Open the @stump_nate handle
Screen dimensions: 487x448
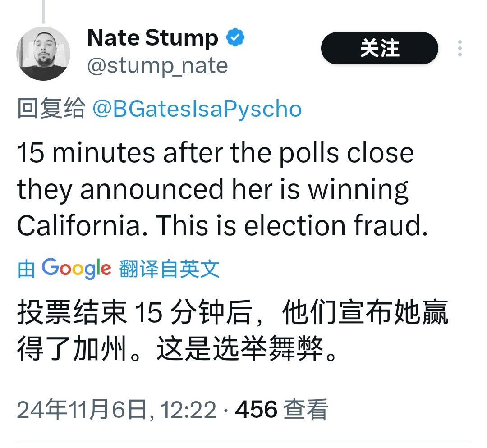pyautogui.click(x=157, y=66)
